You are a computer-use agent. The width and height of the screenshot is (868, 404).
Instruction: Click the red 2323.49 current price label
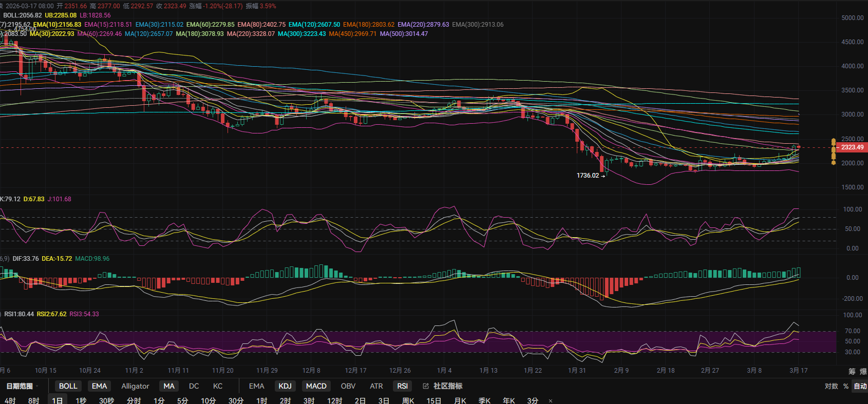pyautogui.click(x=852, y=147)
